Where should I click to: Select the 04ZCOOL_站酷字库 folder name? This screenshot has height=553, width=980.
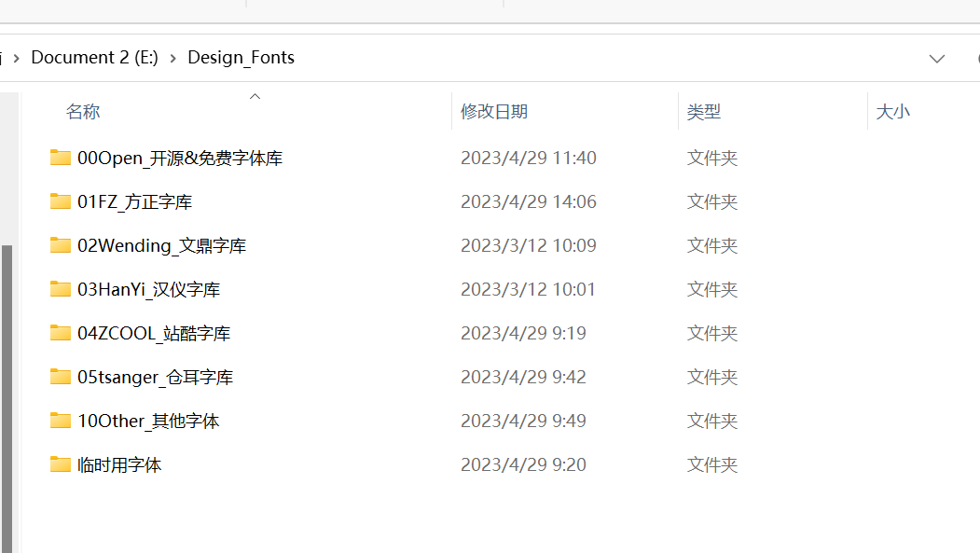click(x=154, y=333)
